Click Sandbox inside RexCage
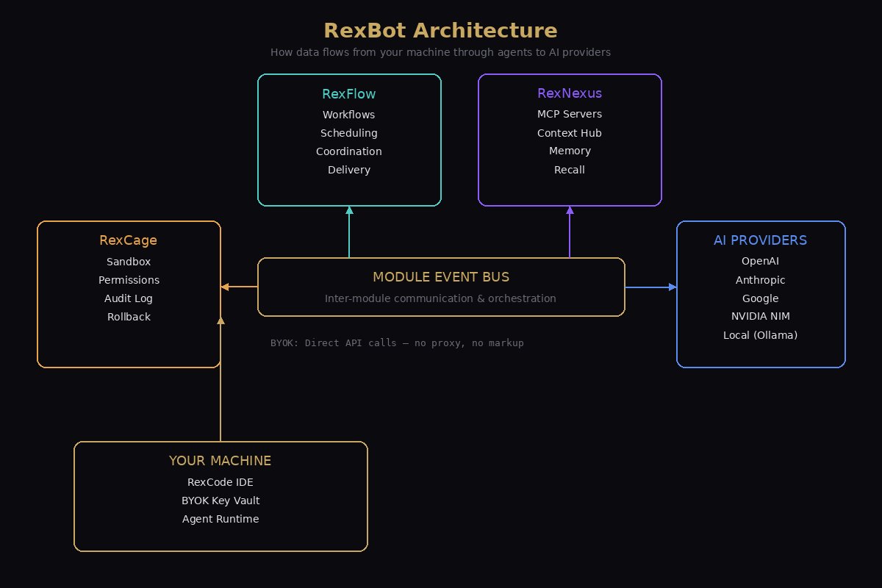This screenshot has width=882, height=588. 129,262
